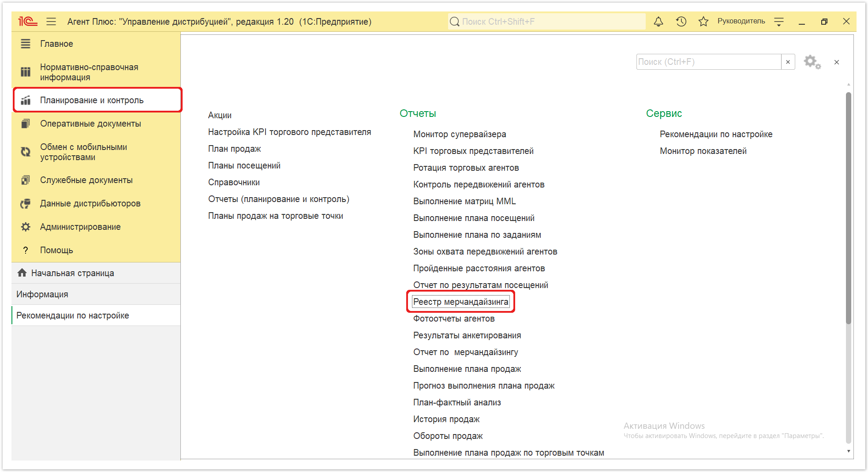This screenshot has height=472, width=868.
Task: Click Обмен с мобильными устройствами sync icon
Action: pos(26,152)
